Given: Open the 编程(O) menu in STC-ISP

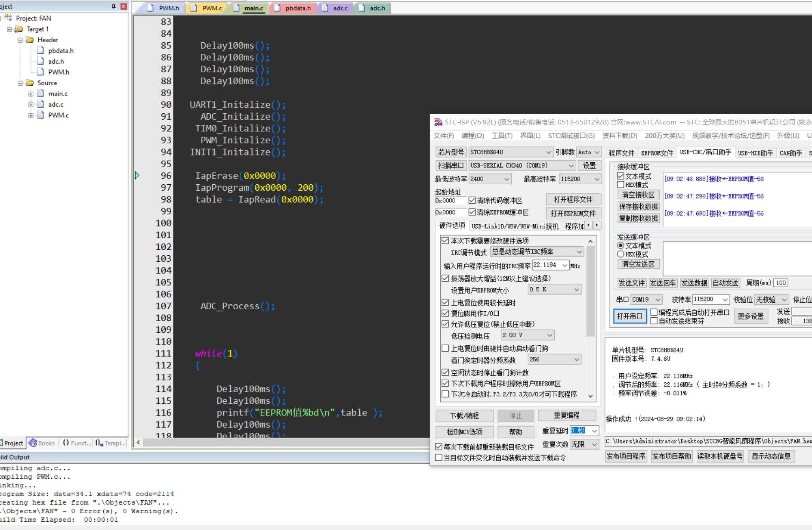Looking at the screenshot, I should (472, 136).
